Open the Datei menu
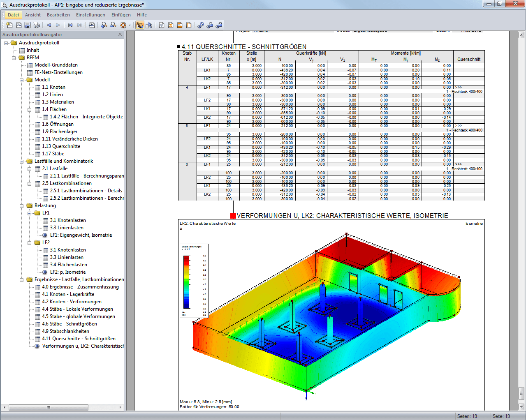Screen dimensions: 526x420 point(13,15)
